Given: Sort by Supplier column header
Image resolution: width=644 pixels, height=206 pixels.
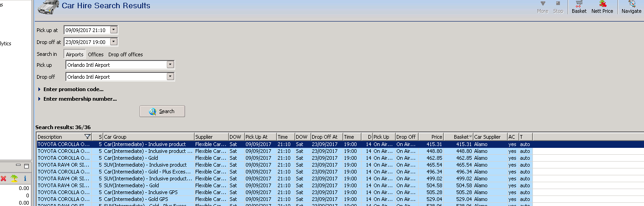Looking at the screenshot, I should pos(211,137).
